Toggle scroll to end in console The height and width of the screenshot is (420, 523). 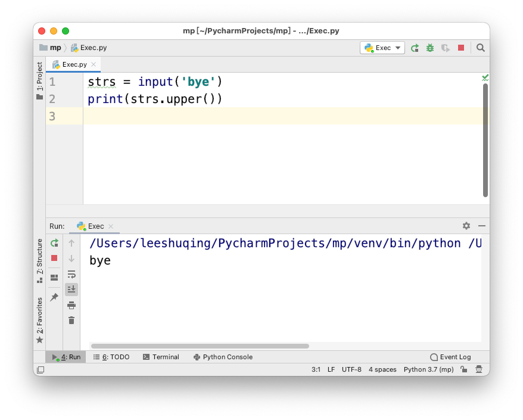(71, 289)
